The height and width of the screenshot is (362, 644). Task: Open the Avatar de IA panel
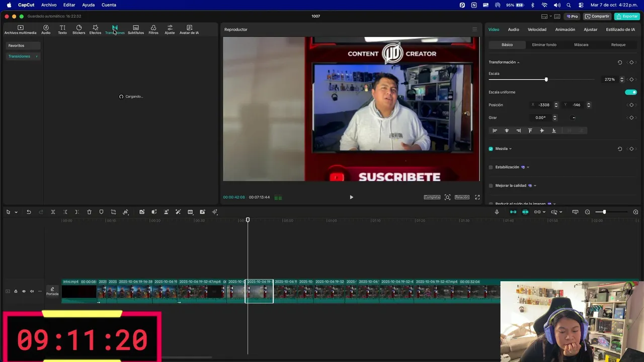tap(189, 30)
